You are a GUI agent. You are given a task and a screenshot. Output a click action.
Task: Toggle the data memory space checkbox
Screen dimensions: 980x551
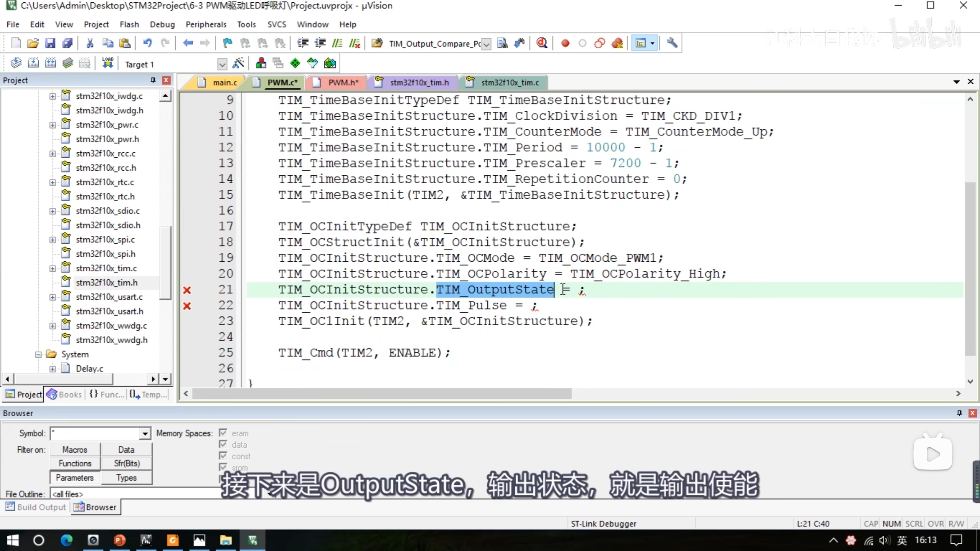[223, 445]
